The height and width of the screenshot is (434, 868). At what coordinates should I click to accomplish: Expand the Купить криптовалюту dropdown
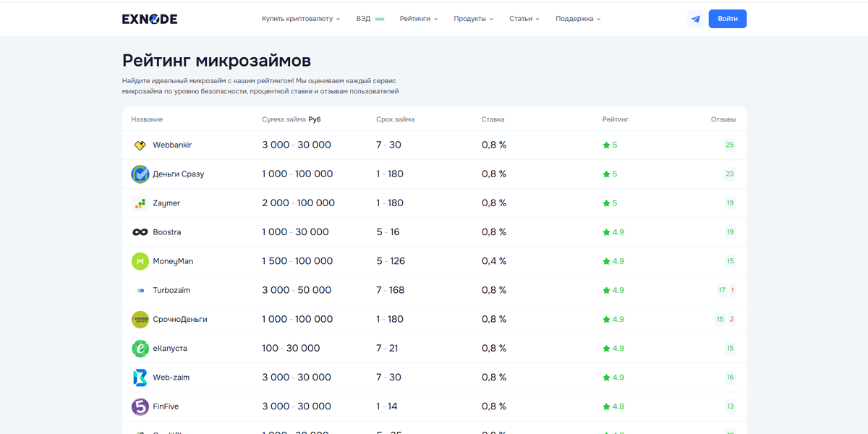tap(301, 19)
